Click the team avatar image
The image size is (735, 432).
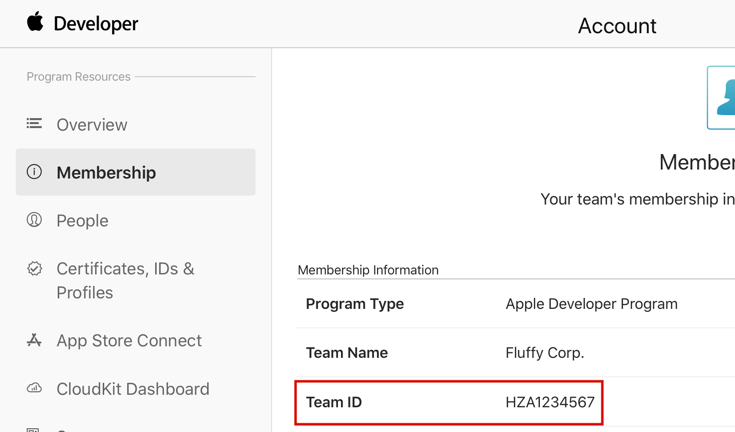click(x=721, y=98)
